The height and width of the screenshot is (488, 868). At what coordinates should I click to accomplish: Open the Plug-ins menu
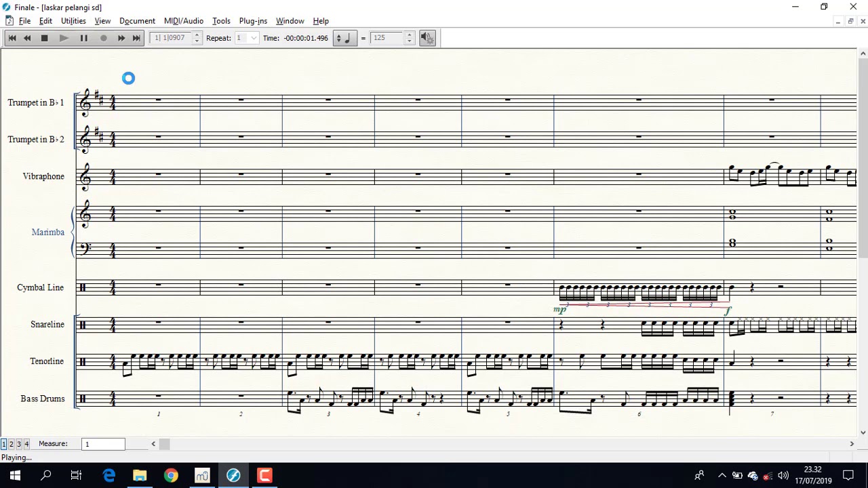click(x=253, y=21)
